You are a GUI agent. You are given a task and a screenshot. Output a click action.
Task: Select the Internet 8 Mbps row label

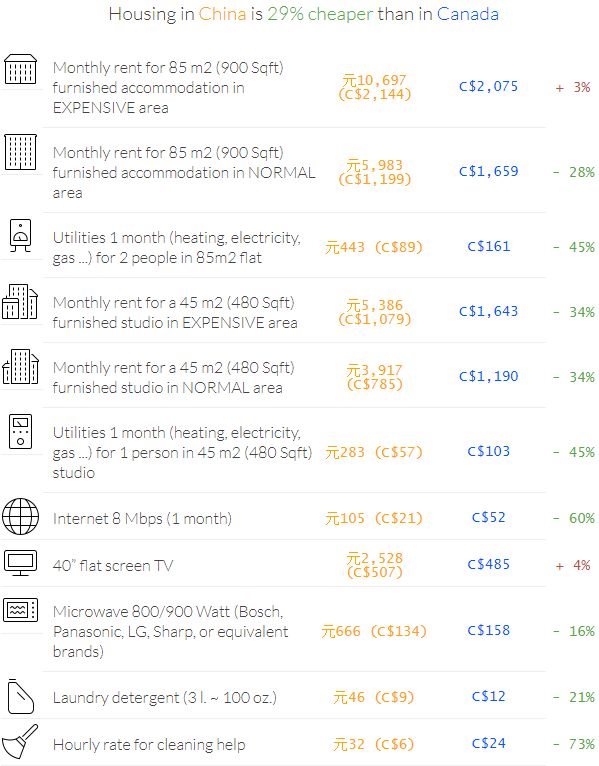click(142, 518)
